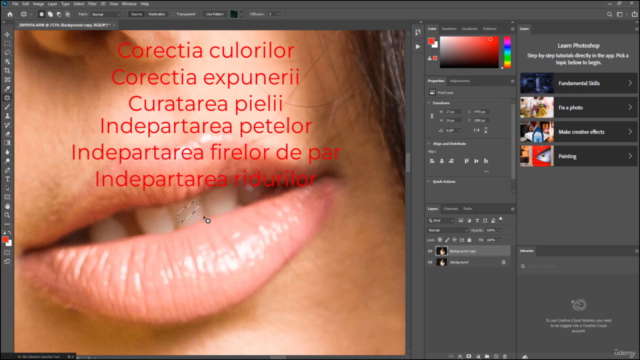
Task: Click the filter for type layers icon
Action: point(477,220)
